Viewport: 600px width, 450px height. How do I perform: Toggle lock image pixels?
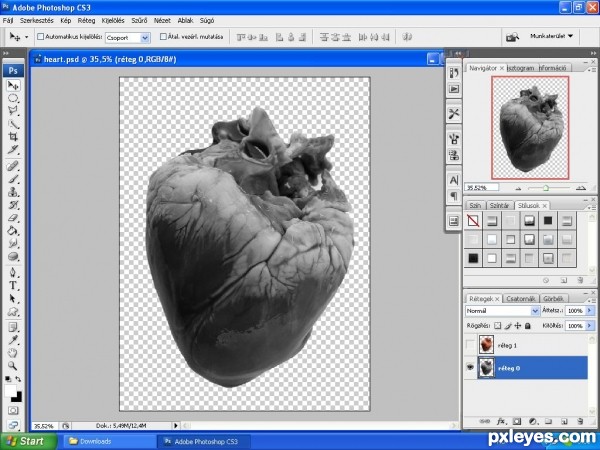point(508,326)
